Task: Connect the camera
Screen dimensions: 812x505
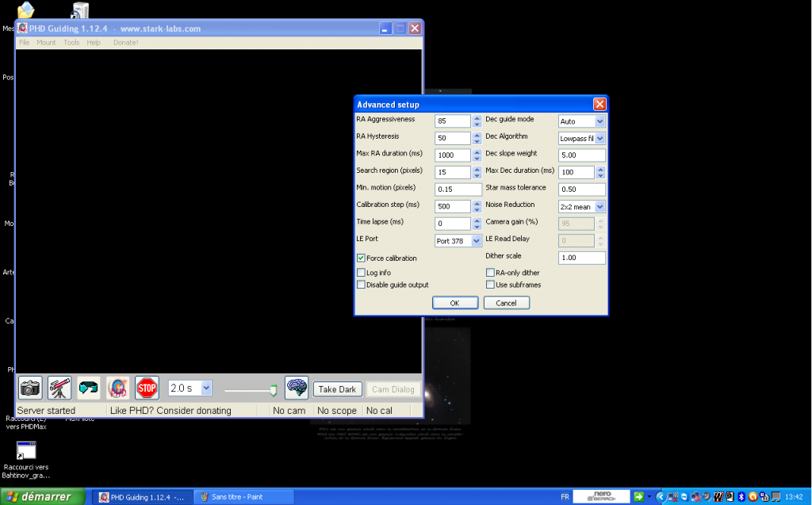Action: 29,388
